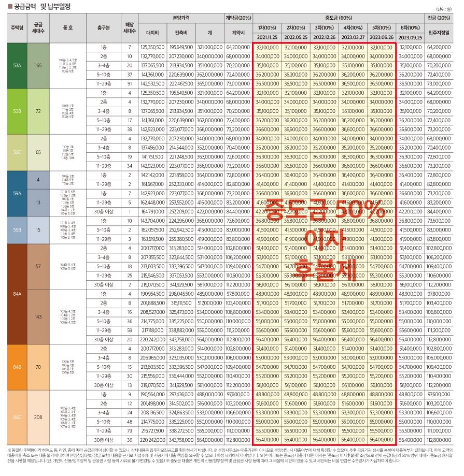Select supply count 143 for 84A
Image resolution: width=464 pixels, height=476 pixels.
38,316
